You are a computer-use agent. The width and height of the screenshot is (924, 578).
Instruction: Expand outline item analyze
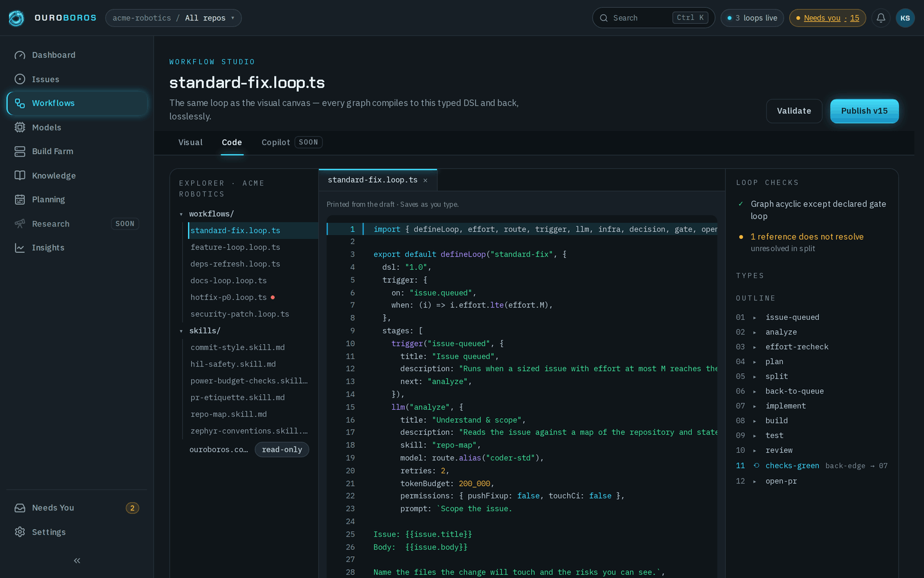[755, 332]
